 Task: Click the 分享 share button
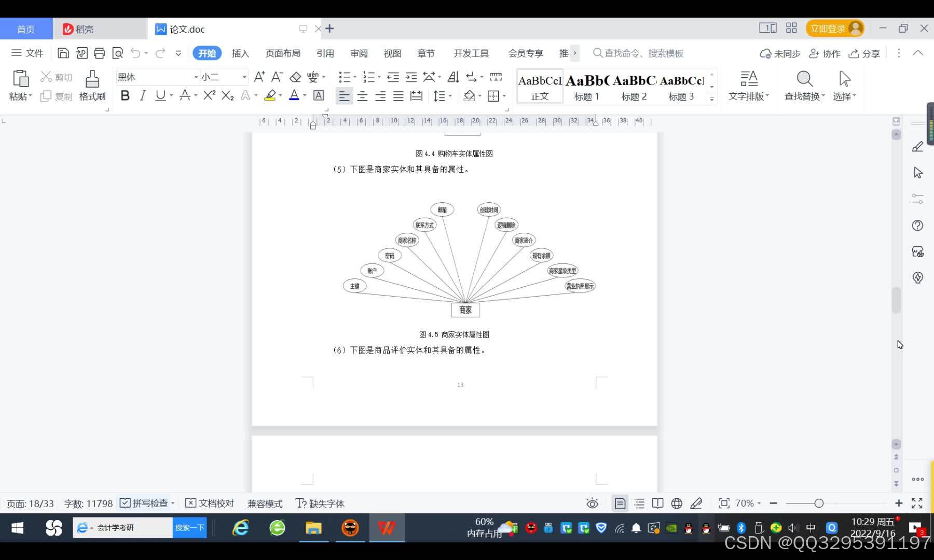click(x=864, y=53)
